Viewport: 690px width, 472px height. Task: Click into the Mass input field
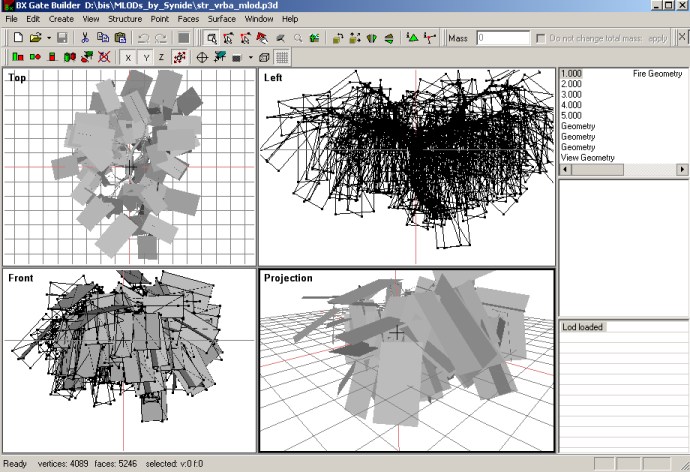tap(501, 38)
